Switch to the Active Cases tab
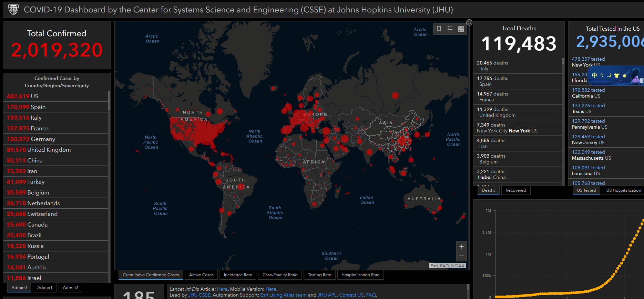 click(x=201, y=275)
